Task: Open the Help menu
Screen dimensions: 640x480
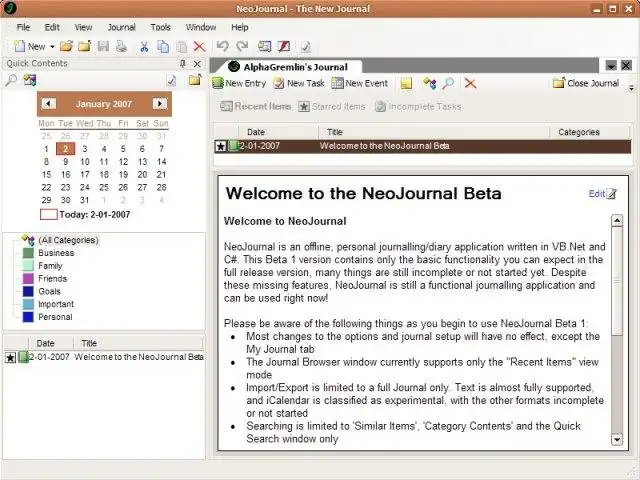Action: [240, 27]
